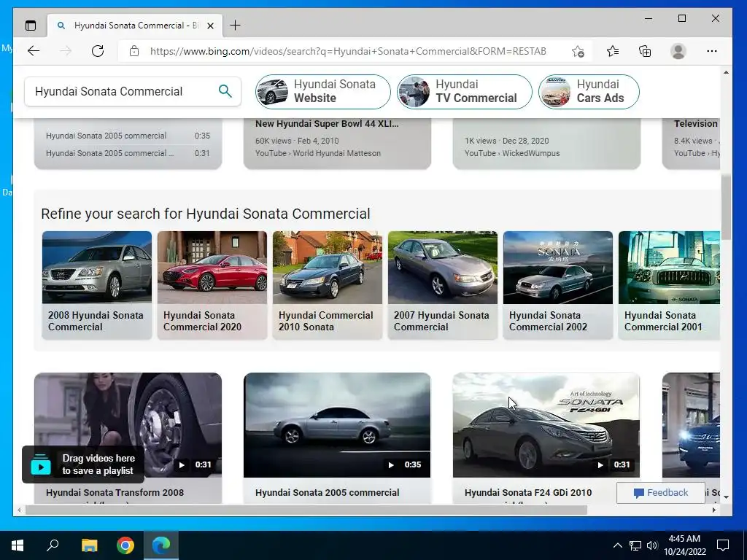Viewport: 747px width, 560px height.
Task: Play the Sonata F24 GDi 2010 video
Action: [x=546, y=425]
